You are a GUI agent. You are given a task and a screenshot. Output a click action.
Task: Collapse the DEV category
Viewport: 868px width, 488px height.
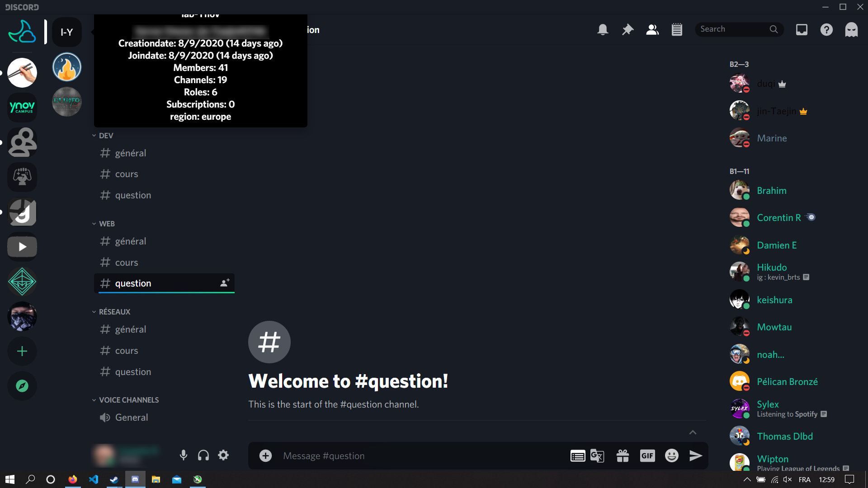point(106,136)
